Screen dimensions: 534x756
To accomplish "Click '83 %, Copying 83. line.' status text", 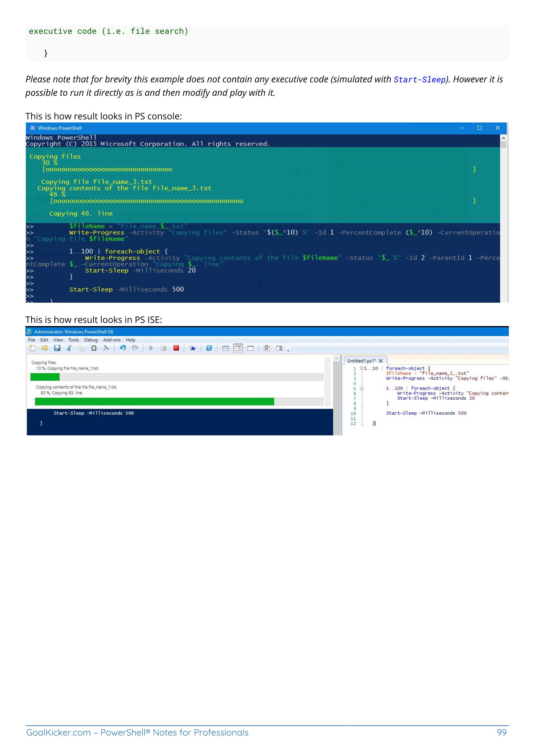I will point(62,393).
